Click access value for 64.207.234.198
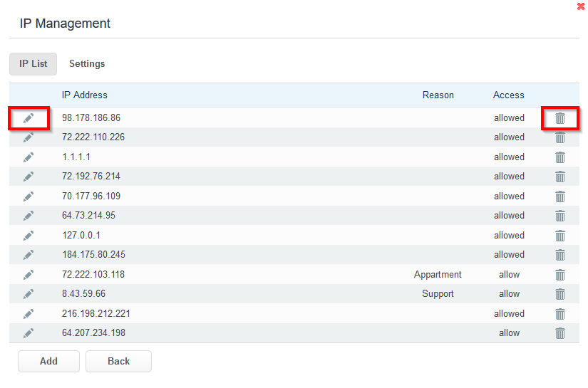 (x=510, y=333)
